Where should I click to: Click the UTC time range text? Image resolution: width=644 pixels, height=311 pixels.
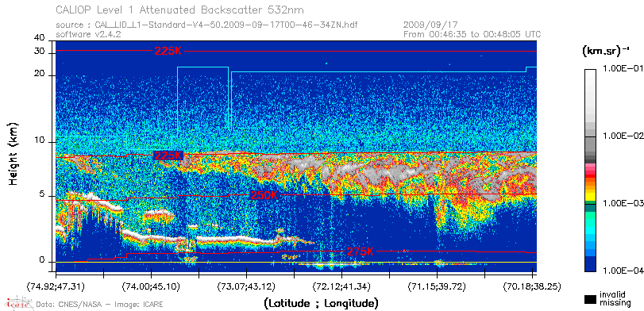[472, 34]
